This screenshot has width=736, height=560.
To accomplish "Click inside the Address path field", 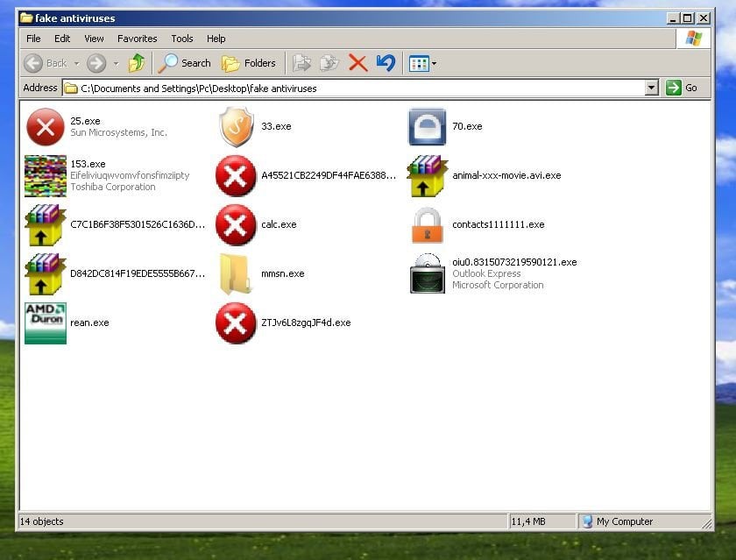I will pyautogui.click(x=350, y=88).
